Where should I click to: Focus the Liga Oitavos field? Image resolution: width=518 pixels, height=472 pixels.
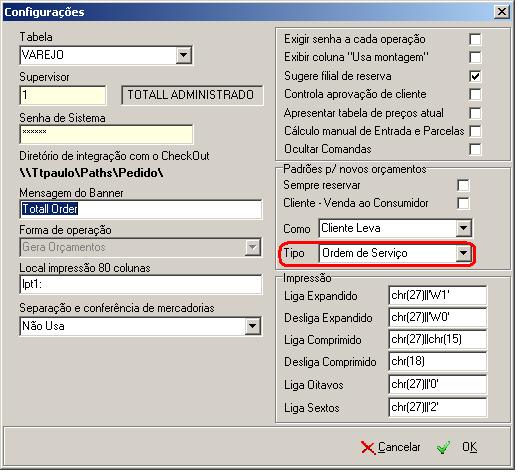pyautogui.click(x=437, y=384)
